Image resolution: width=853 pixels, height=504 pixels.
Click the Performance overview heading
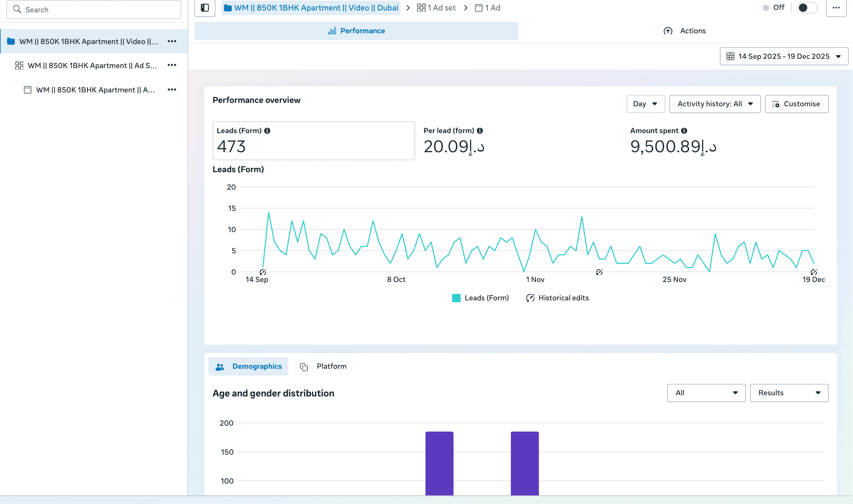(x=256, y=100)
